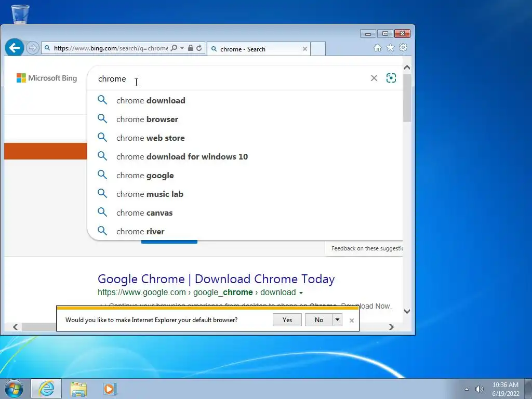Click the taskbar clock showing 10:36 AM
Screen dimensions: 532x399
tap(506, 389)
